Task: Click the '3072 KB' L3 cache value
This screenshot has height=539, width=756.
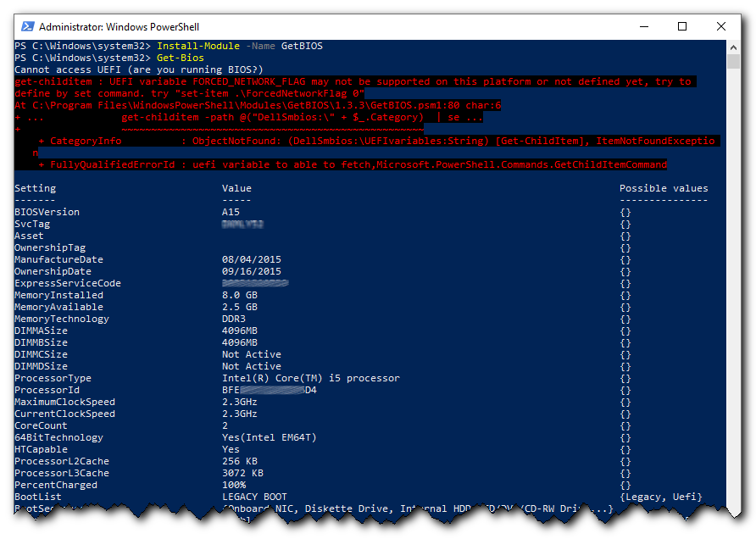Action: click(242, 473)
